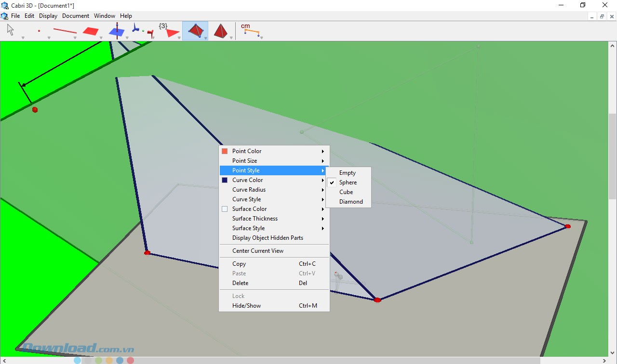Select the red Plane surface tool
Viewport: 617px width, 364px height.
tap(90, 31)
